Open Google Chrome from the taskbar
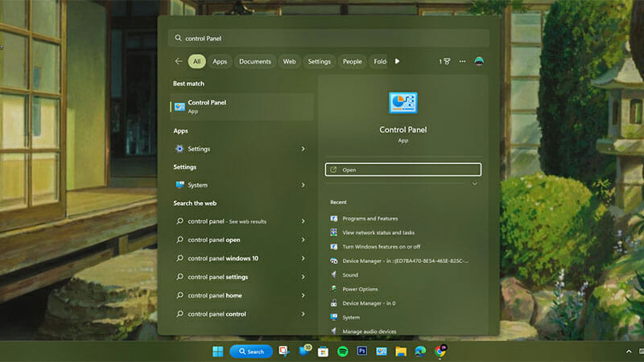 click(x=440, y=352)
